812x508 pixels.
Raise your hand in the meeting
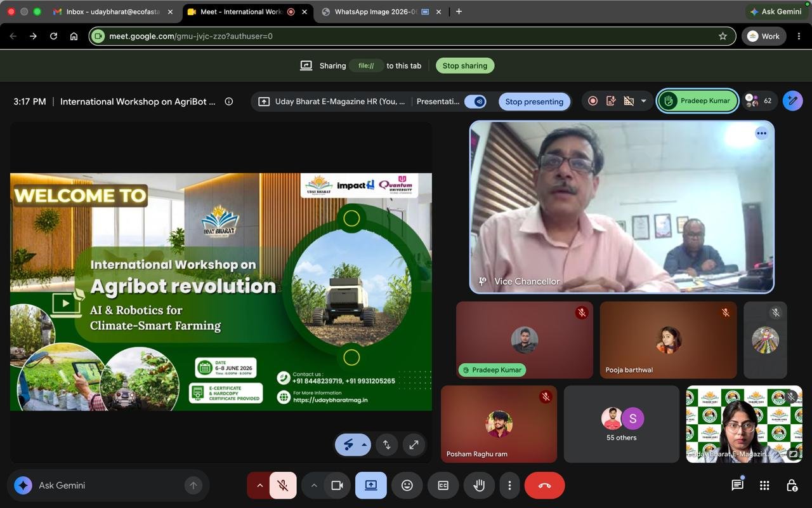tap(479, 486)
